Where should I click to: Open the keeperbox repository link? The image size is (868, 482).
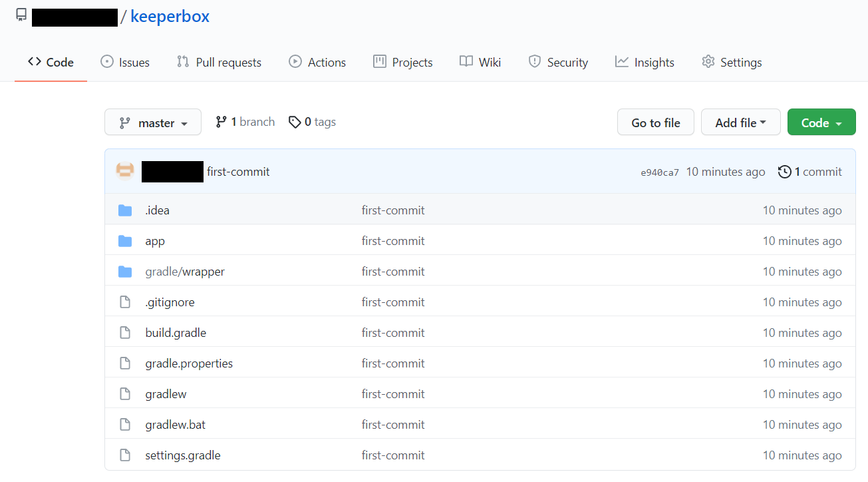pyautogui.click(x=170, y=17)
